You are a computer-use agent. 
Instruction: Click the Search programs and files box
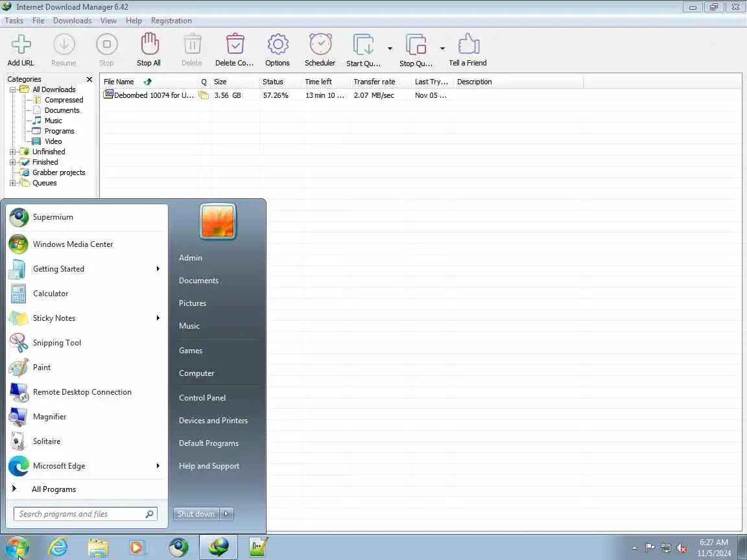(86, 514)
